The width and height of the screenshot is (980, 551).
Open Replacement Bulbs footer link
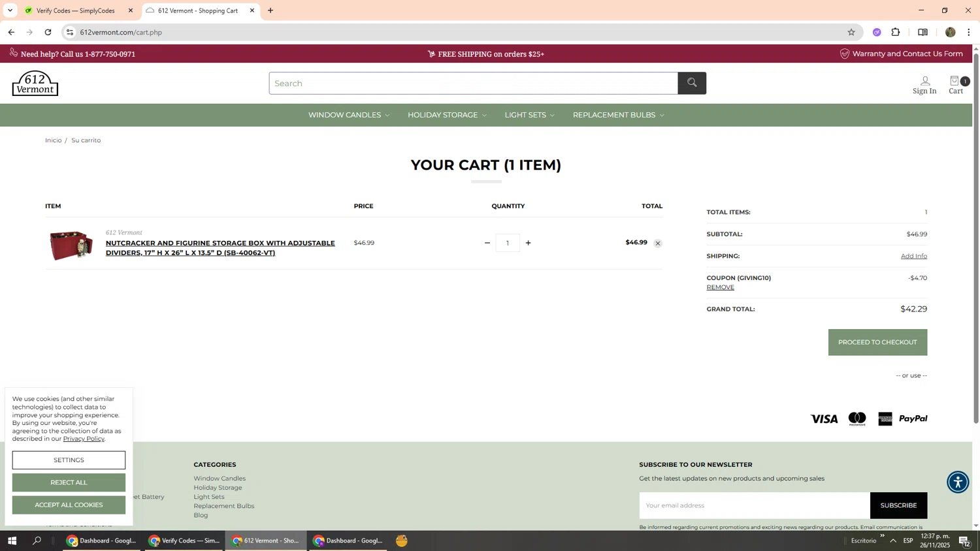point(224,506)
